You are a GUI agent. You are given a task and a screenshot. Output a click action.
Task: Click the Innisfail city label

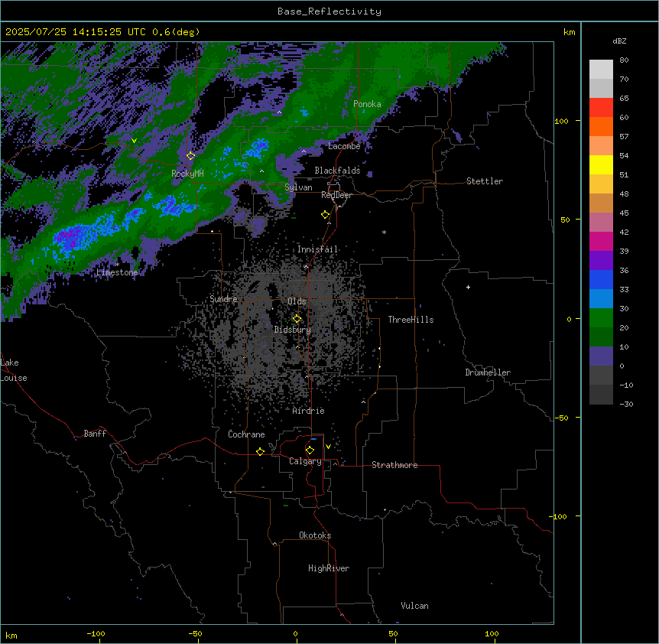(x=317, y=249)
